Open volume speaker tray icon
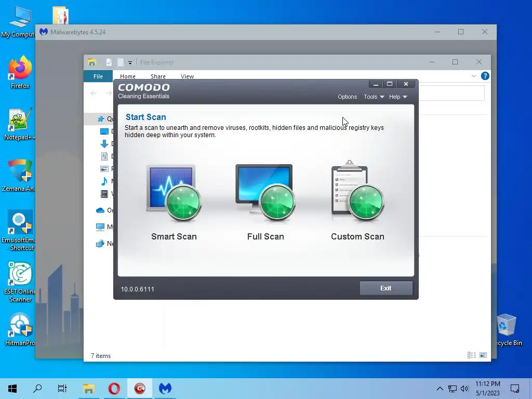 (464, 389)
